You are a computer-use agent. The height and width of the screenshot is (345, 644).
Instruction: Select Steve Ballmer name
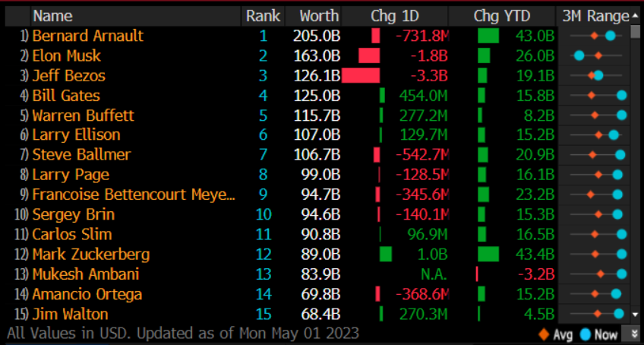(81, 155)
